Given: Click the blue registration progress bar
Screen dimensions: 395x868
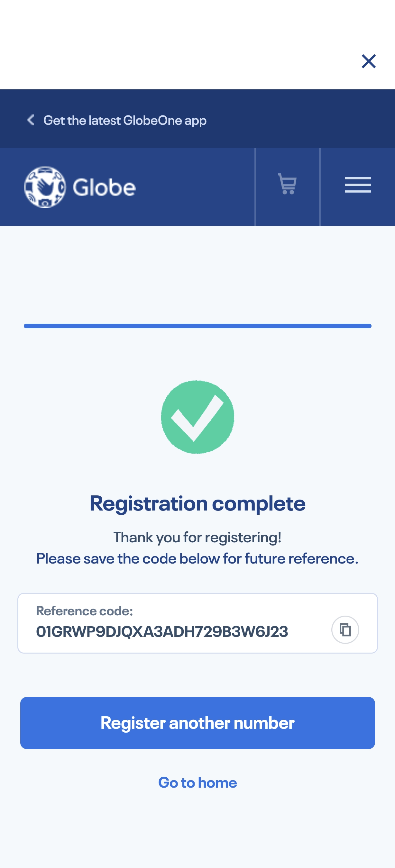Looking at the screenshot, I should (x=197, y=326).
